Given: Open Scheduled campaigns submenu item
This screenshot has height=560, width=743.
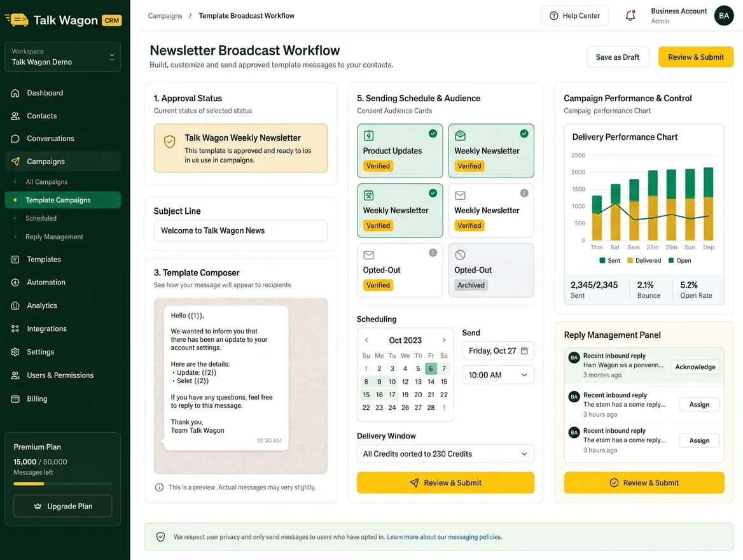Looking at the screenshot, I should pos(41,218).
